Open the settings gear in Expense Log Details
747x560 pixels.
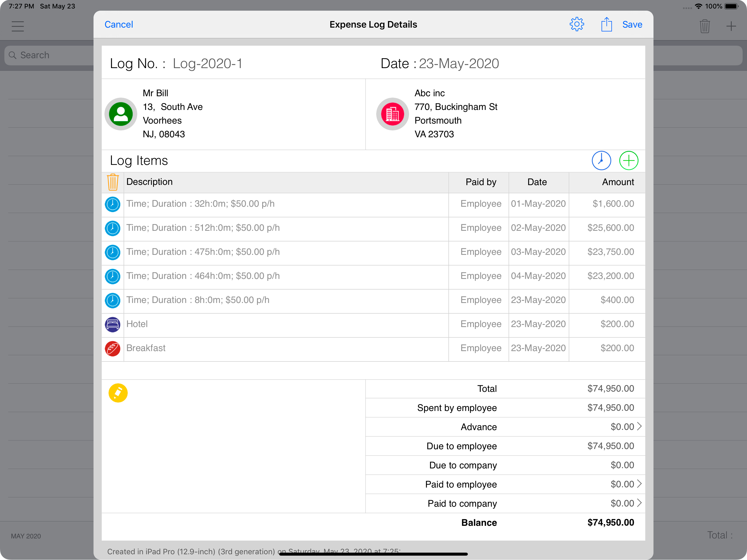(576, 24)
